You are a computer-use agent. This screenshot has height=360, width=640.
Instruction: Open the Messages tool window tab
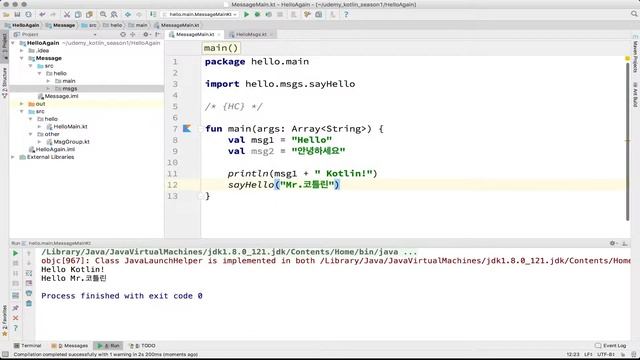pyautogui.click(x=70, y=346)
